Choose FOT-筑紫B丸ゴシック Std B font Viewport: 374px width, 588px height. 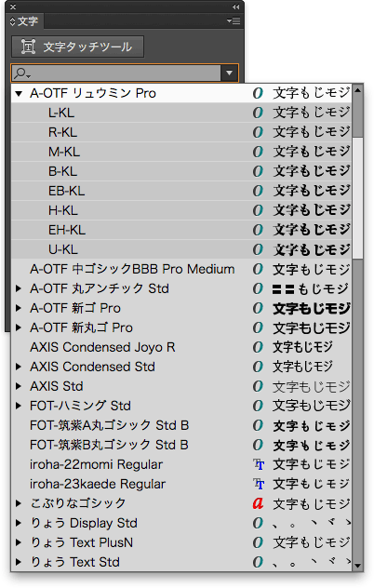181,445
